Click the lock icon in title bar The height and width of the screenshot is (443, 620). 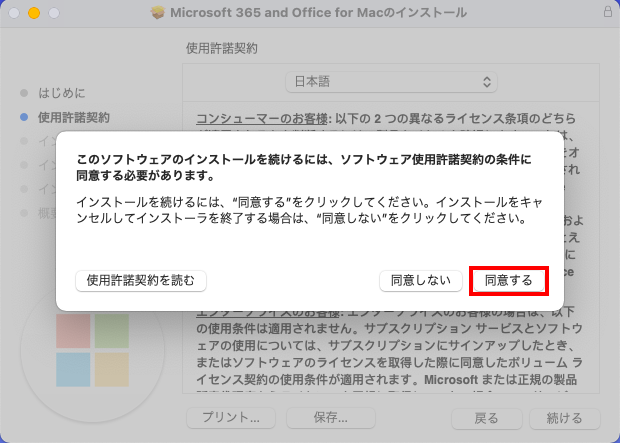[x=608, y=12]
